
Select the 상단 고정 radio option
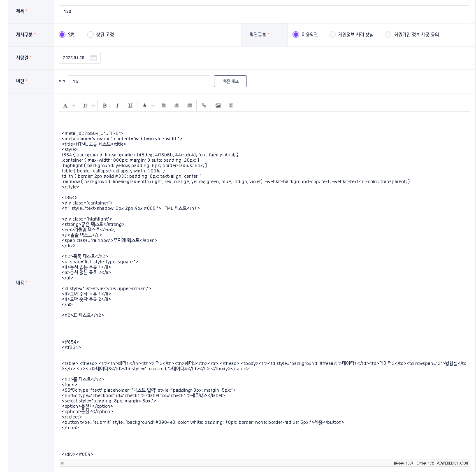click(x=91, y=35)
